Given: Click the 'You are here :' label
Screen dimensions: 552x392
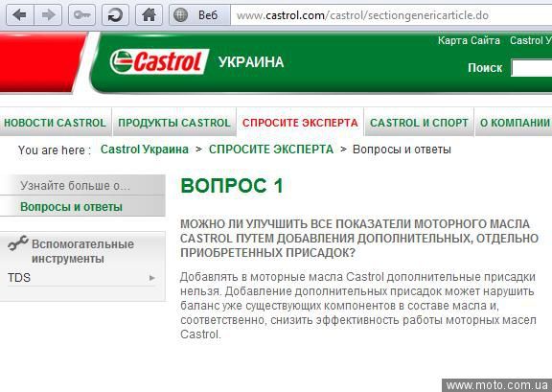Looking at the screenshot, I should pos(55,150).
